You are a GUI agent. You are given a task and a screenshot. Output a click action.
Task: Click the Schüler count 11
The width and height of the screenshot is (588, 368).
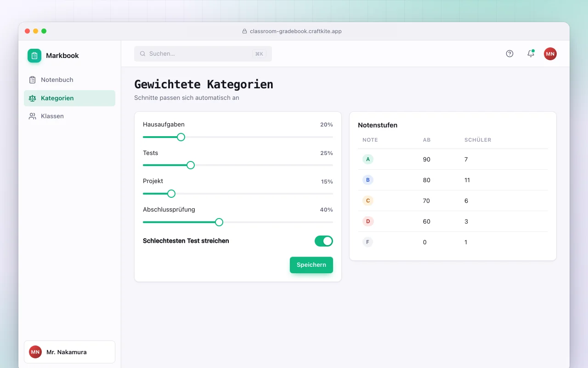[467, 180]
